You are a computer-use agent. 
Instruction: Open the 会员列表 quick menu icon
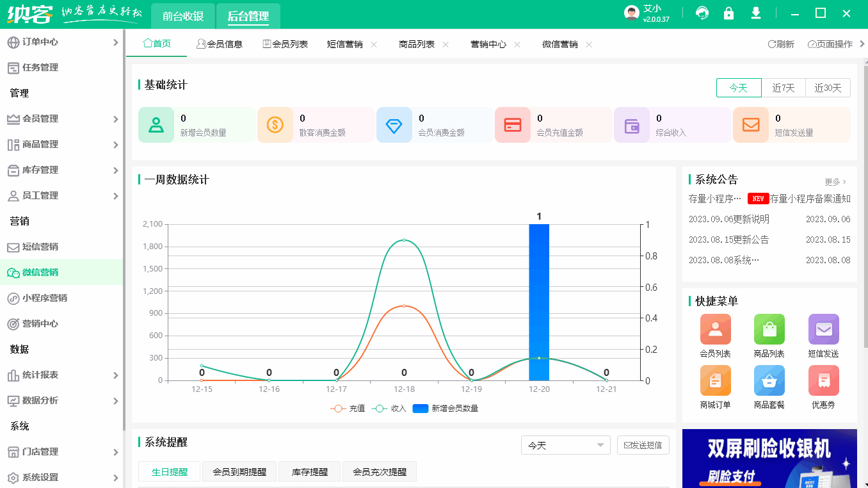click(x=715, y=329)
